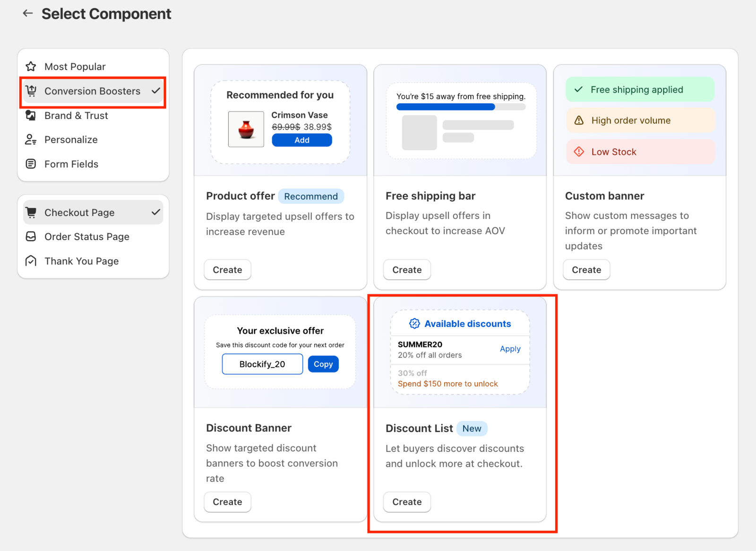Viewport: 756px width, 551px height.
Task: Click the Available discounts badge icon
Action: point(414,324)
